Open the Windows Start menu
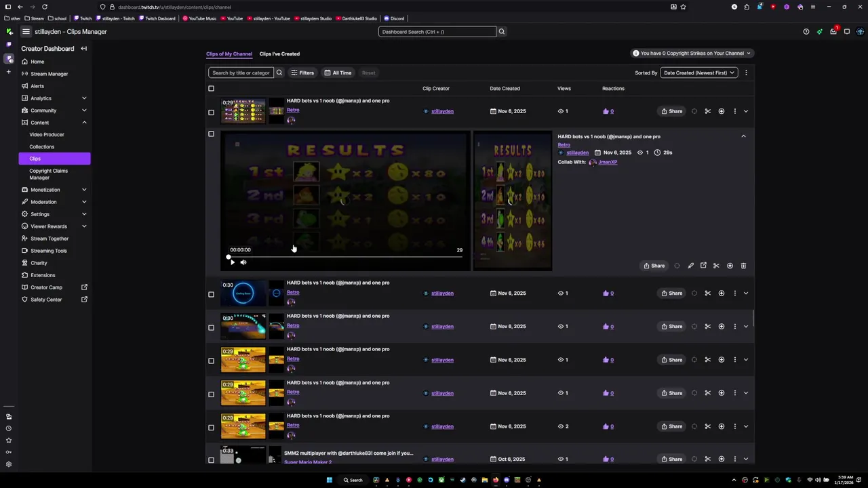 tap(330, 480)
